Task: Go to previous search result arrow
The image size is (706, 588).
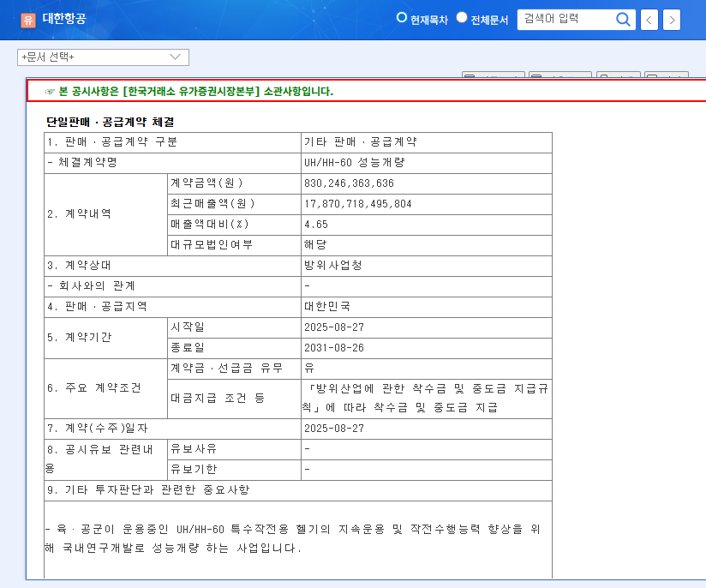Action: pos(649,20)
